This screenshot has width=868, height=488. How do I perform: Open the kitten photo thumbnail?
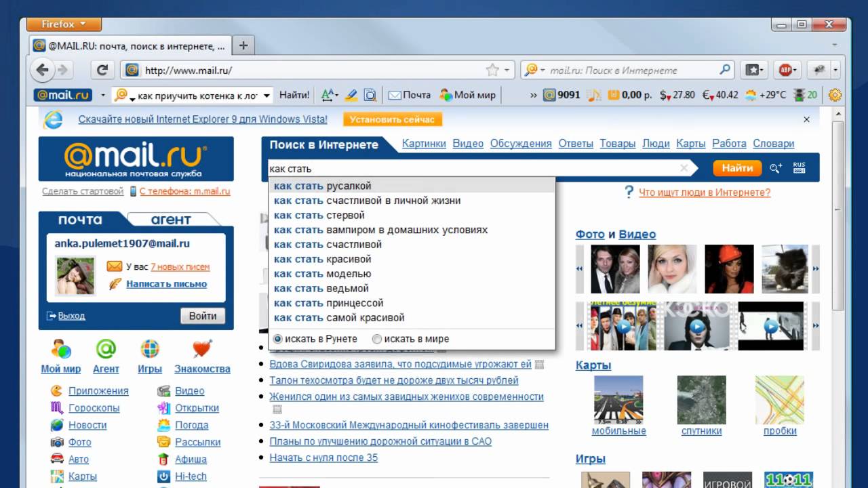(785, 268)
